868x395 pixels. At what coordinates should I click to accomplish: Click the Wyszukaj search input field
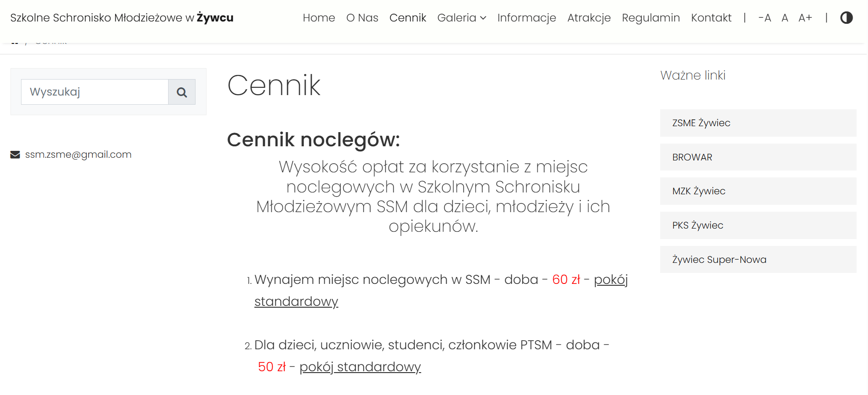[x=95, y=92]
